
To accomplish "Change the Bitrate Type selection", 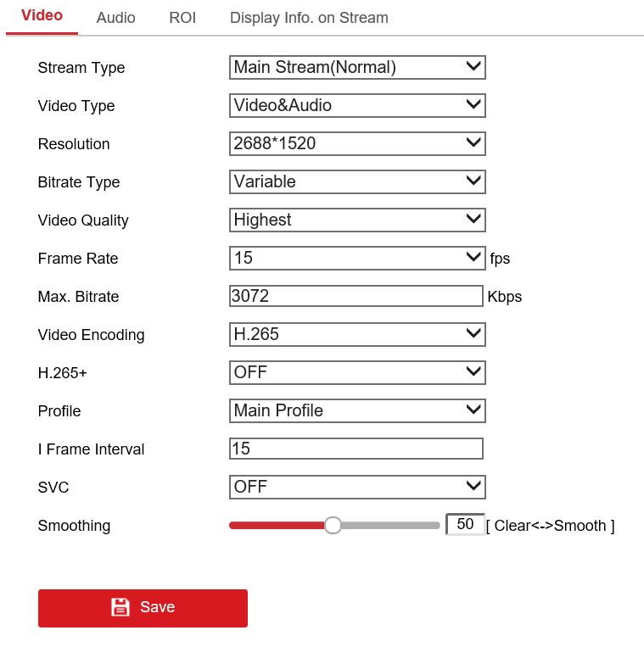I will point(357,181).
